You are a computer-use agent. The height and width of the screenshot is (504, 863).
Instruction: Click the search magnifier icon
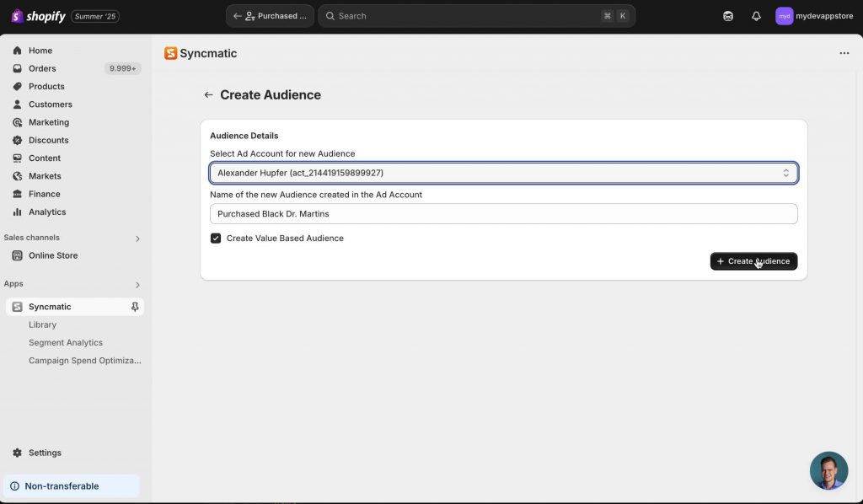tap(330, 16)
